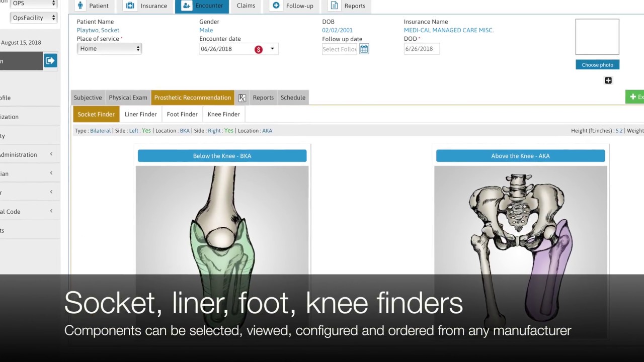Select the Encounter tab
Viewport: 644px width, 362px height.
click(x=202, y=6)
